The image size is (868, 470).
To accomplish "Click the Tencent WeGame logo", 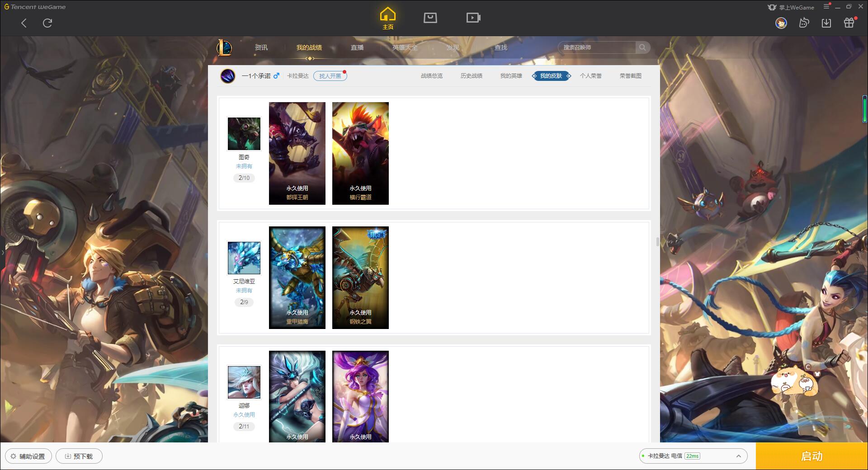I will tap(35, 7).
